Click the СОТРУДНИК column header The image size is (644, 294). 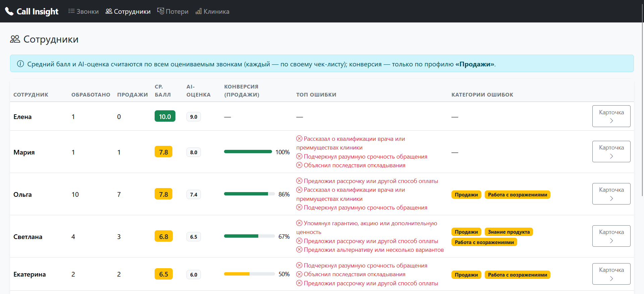31,95
